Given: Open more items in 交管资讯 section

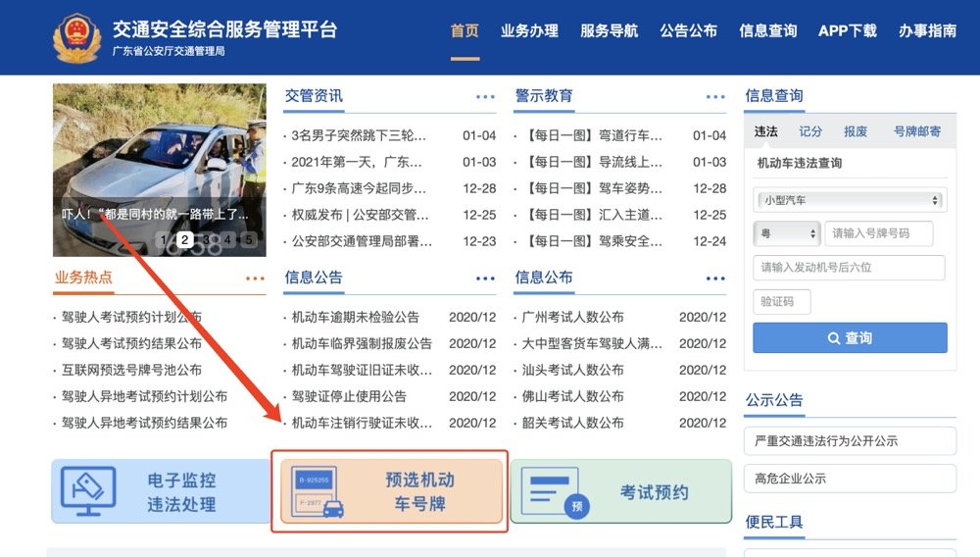Looking at the screenshot, I should tap(485, 97).
